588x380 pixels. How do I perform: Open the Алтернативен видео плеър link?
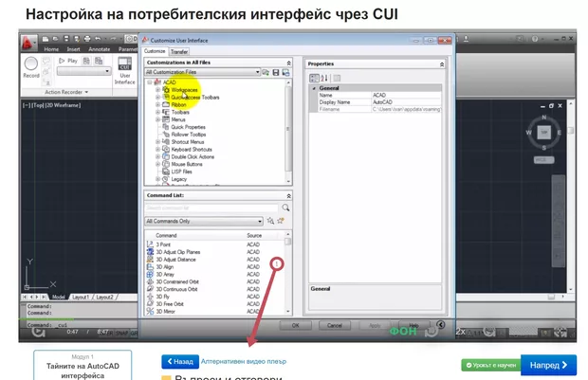[x=244, y=362]
